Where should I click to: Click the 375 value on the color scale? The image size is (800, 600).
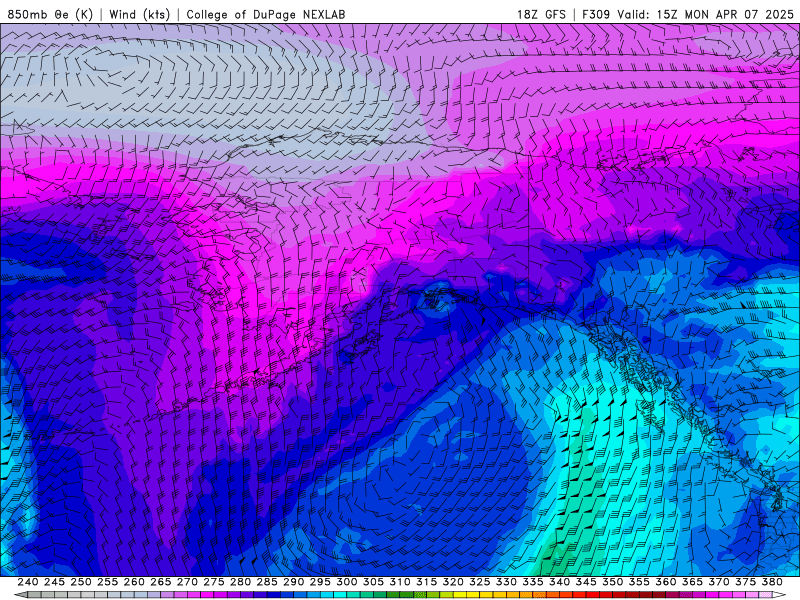[x=745, y=582]
